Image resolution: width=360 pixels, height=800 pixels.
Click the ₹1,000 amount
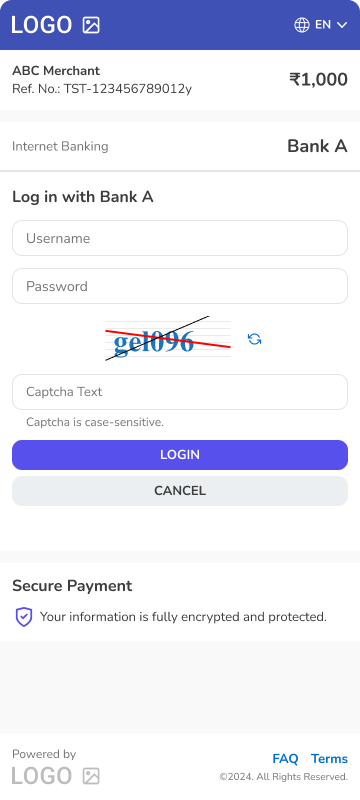pyautogui.click(x=319, y=80)
